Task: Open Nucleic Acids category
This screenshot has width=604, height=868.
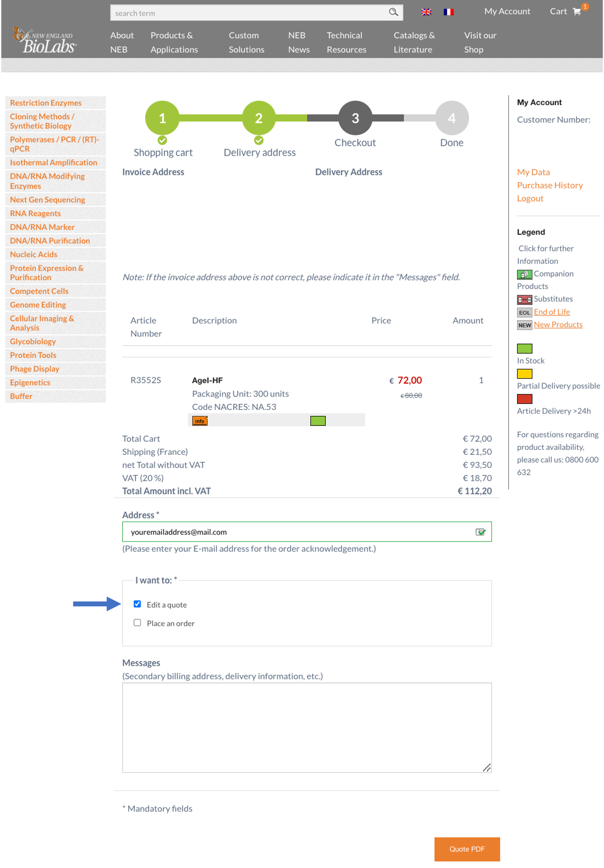Action: tap(55, 254)
